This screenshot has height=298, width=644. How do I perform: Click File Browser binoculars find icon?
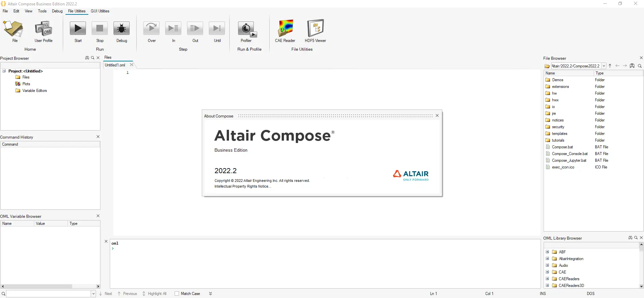tap(632, 66)
